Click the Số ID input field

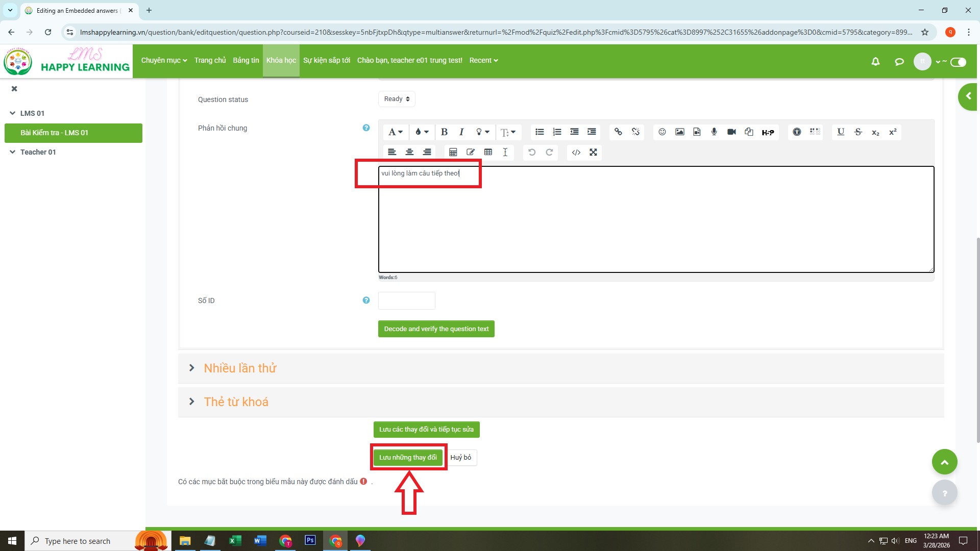(x=406, y=301)
